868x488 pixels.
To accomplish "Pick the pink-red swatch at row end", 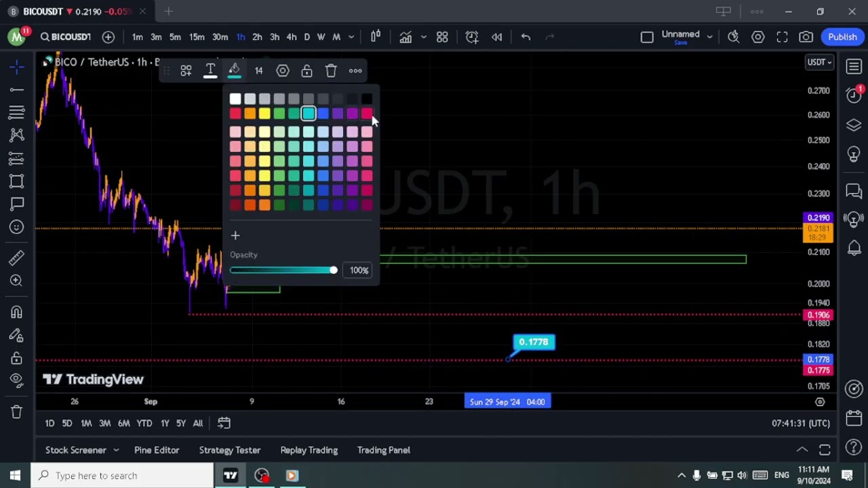I will pyautogui.click(x=367, y=114).
